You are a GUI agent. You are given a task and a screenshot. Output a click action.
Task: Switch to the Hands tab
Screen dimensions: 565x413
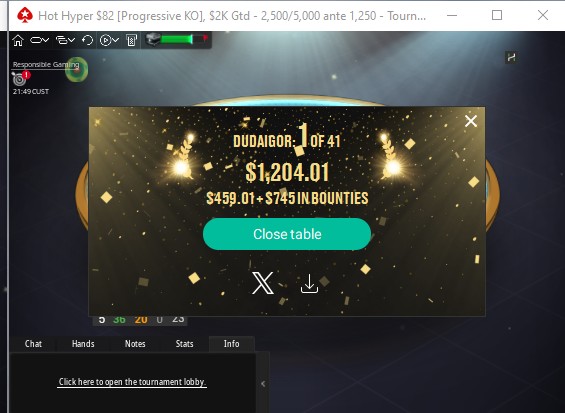point(83,344)
